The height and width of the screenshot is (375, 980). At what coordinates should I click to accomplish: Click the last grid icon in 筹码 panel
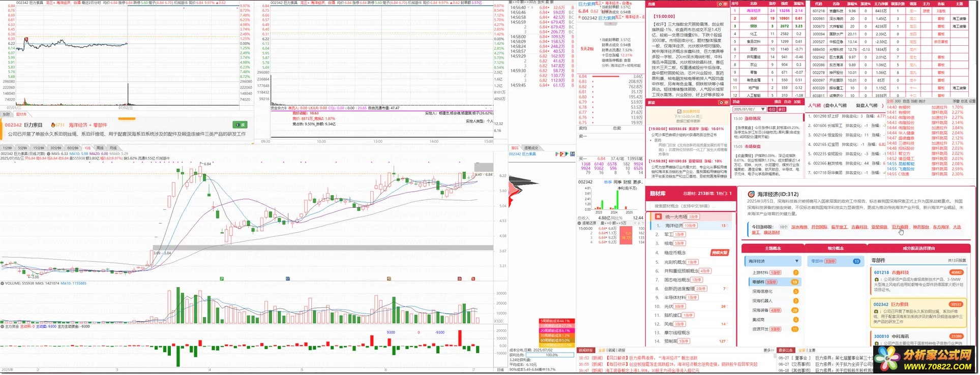[572, 154]
